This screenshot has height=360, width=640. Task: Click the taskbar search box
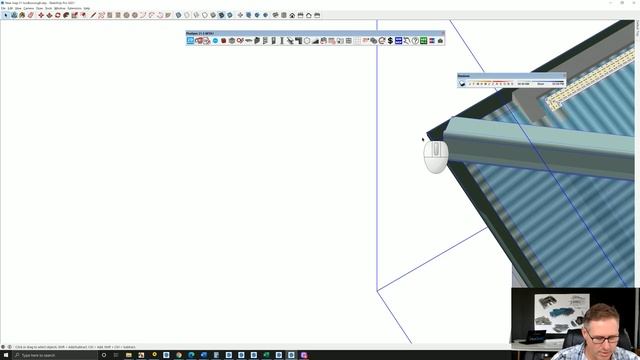[x=55, y=355]
